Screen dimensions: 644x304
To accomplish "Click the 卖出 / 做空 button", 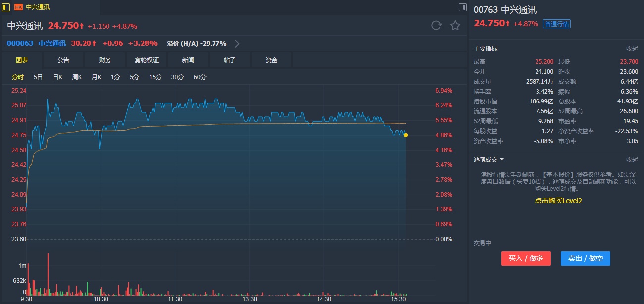I will click(585, 258).
